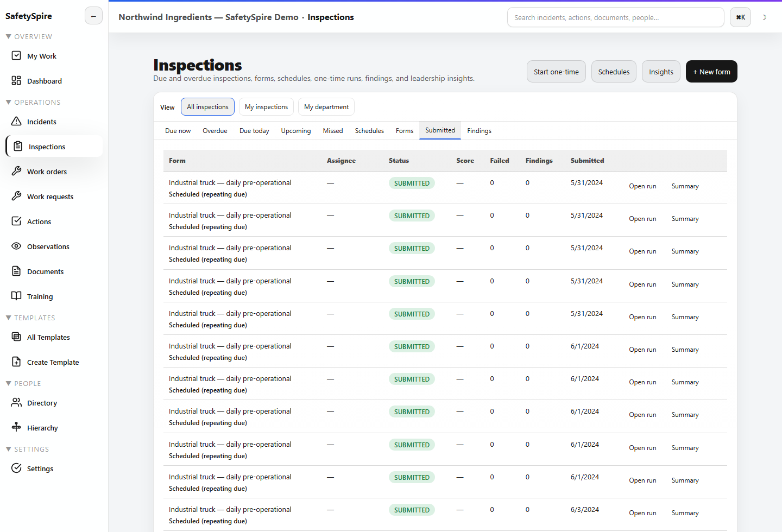Switch to the Due now tab

pyautogui.click(x=178, y=131)
